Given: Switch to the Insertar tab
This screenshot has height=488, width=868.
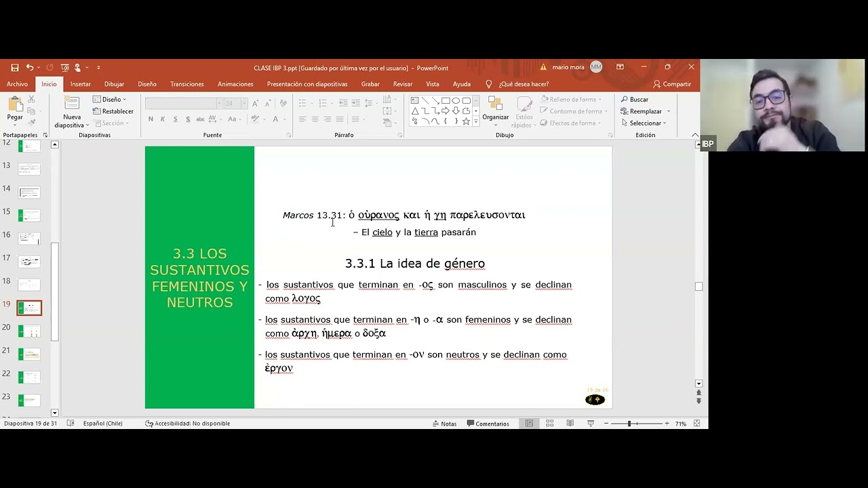Looking at the screenshot, I should (x=80, y=84).
